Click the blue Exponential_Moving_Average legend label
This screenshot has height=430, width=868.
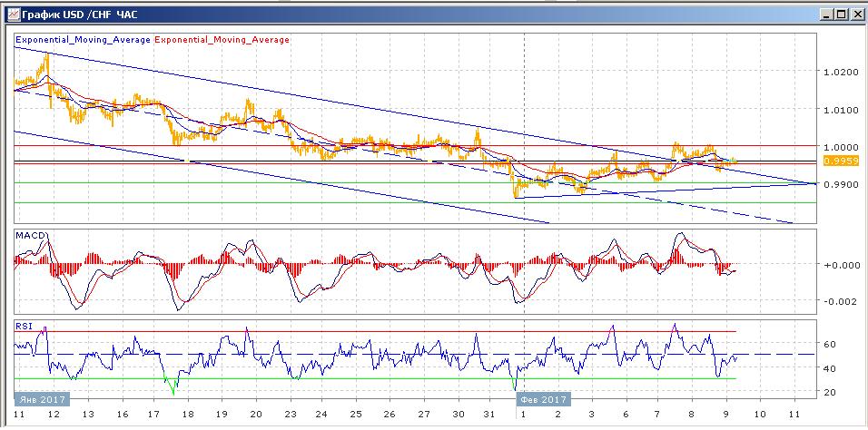pos(83,40)
